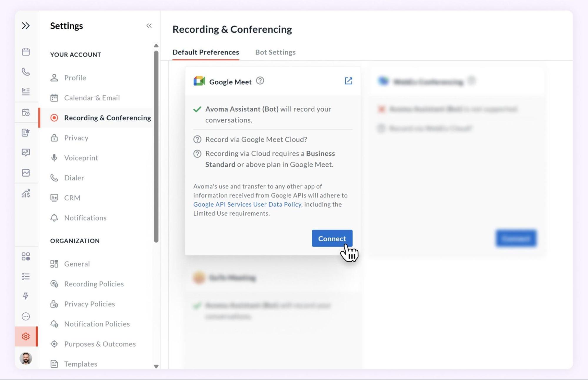The width and height of the screenshot is (588, 380).
Task: Switch to the Bot Settings tab
Action: click(275, 52)
